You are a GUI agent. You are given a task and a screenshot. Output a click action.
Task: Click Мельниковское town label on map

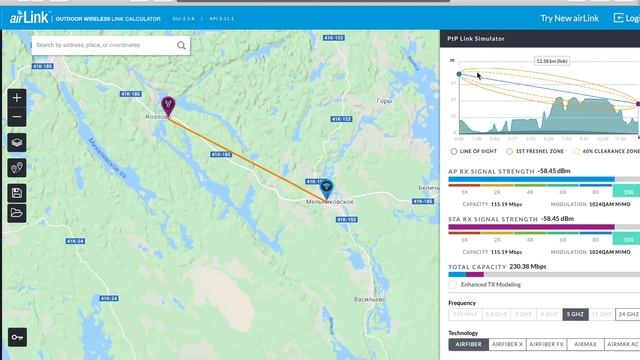click(330, 202)
